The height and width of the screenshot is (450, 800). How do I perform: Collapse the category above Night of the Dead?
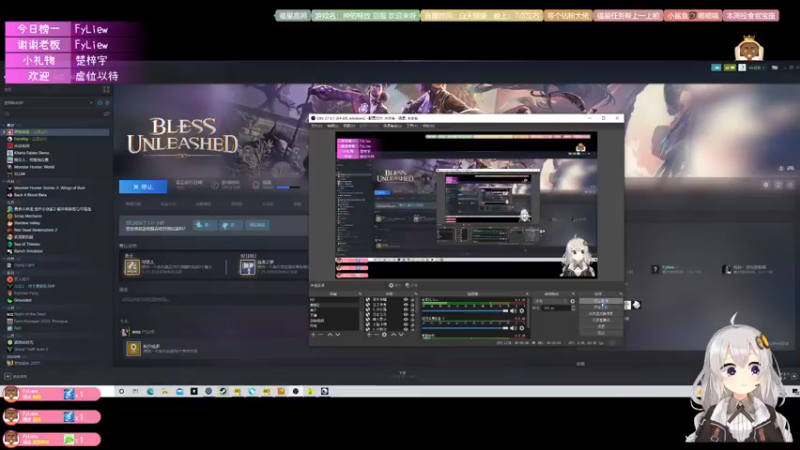[4, 307]
